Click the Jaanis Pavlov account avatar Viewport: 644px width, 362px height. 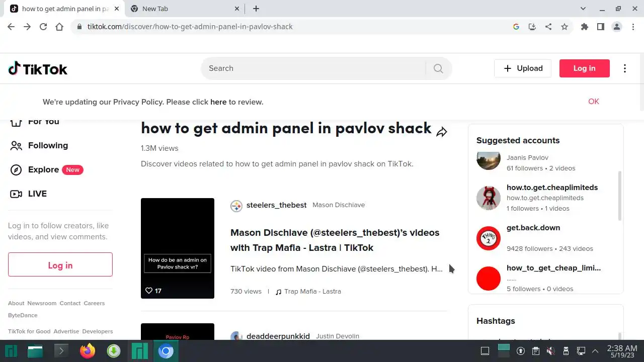[x=489, y=160]
